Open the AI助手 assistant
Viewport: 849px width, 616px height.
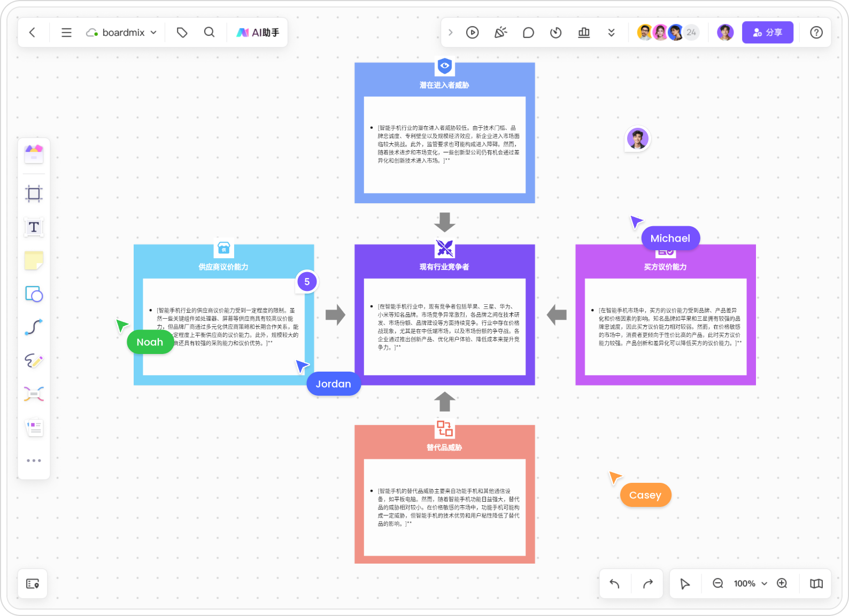click(258, 33)
